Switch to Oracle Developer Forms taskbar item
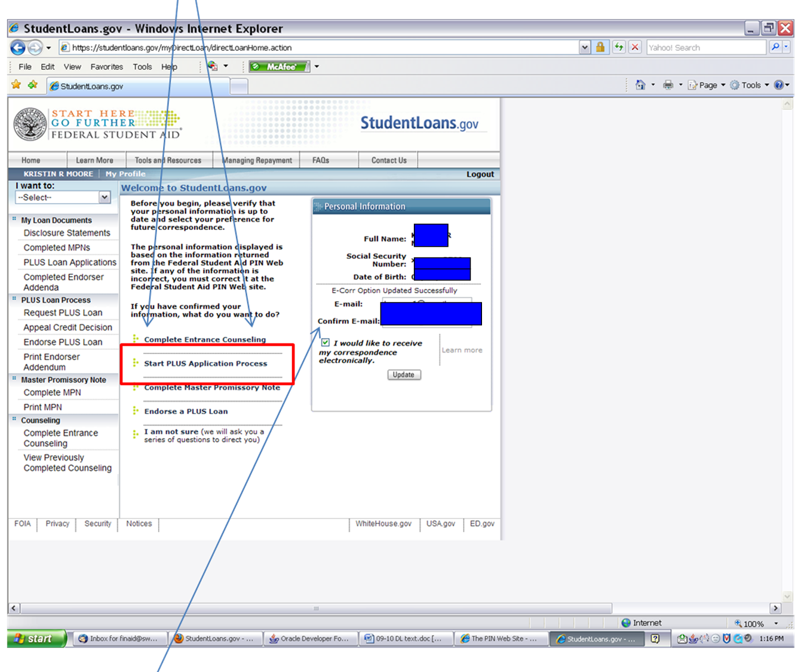795x672 pixels. click(x=310, y=639)
